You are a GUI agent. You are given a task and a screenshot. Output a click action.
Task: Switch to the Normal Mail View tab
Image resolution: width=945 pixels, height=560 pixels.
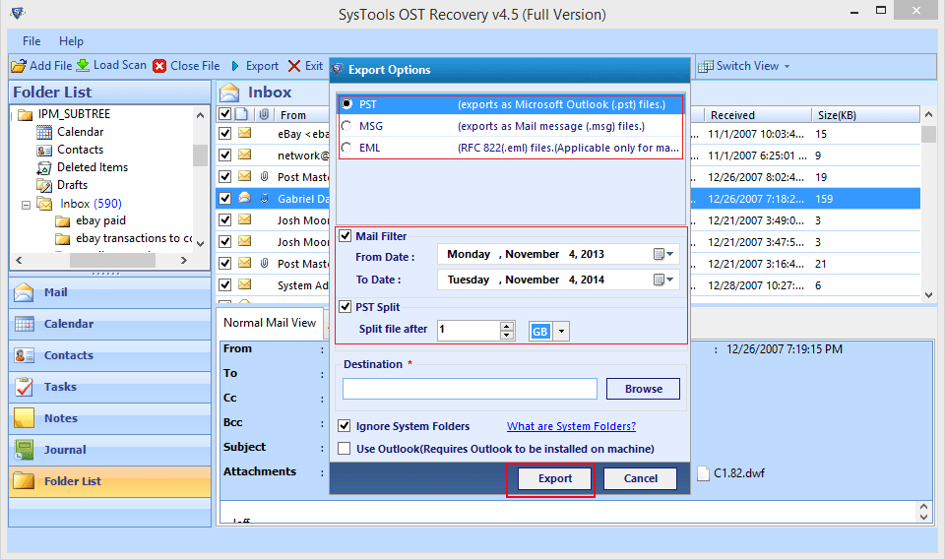(x=270, y=323)
